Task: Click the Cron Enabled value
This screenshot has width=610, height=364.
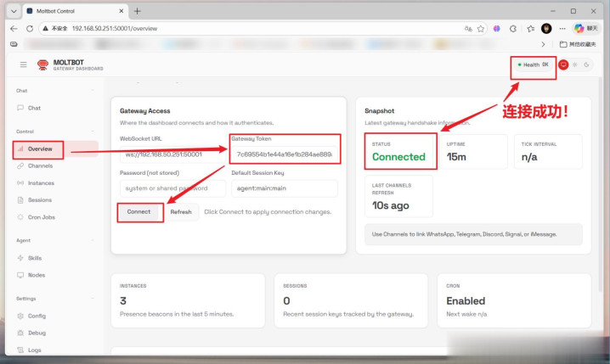Action: [x=466, y=300]
